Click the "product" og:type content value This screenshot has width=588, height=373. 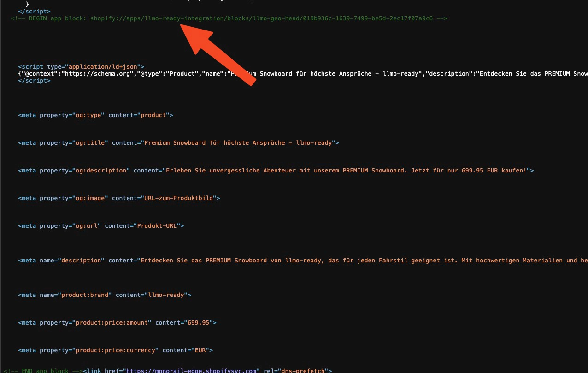pyautogui.click(x=153, y=115)
